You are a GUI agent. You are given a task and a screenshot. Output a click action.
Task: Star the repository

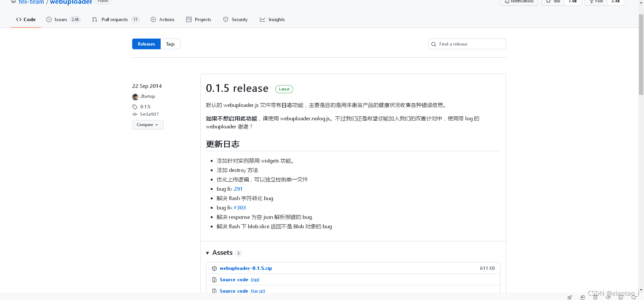coord(553,2)
